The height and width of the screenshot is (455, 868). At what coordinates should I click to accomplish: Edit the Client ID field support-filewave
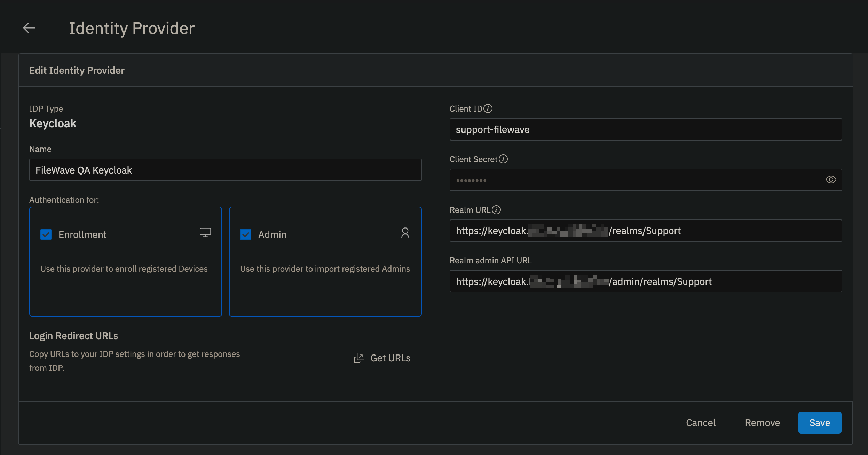(x=646, y=129)
